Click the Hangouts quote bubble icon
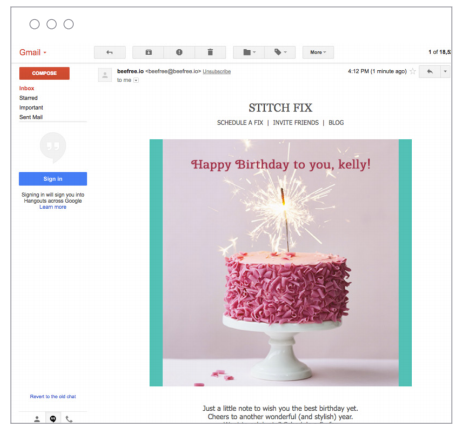Screen dimensions: 469x431 (53, 147)
